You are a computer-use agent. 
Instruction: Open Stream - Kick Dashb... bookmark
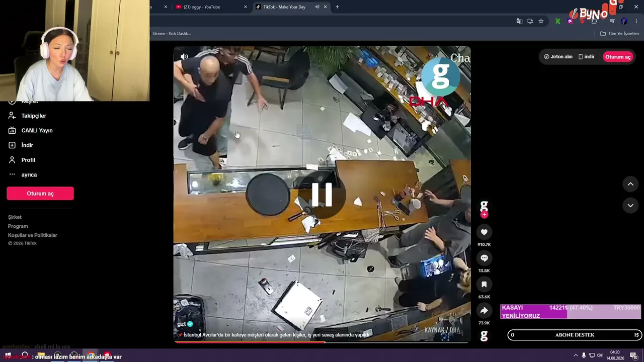pyautogui.click(x=172, y=34)
